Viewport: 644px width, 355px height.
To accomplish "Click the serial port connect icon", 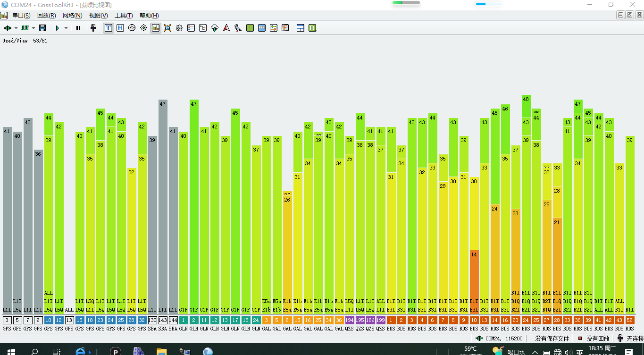I will (7, 28).
